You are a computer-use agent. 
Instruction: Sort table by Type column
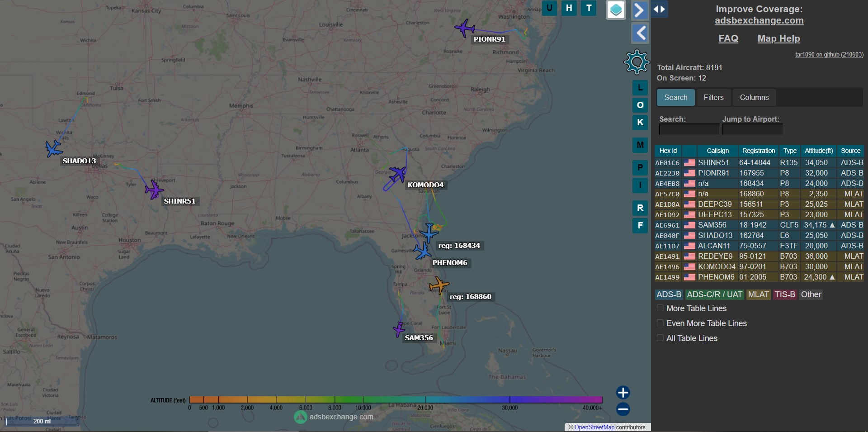click(x=790, y=151)
